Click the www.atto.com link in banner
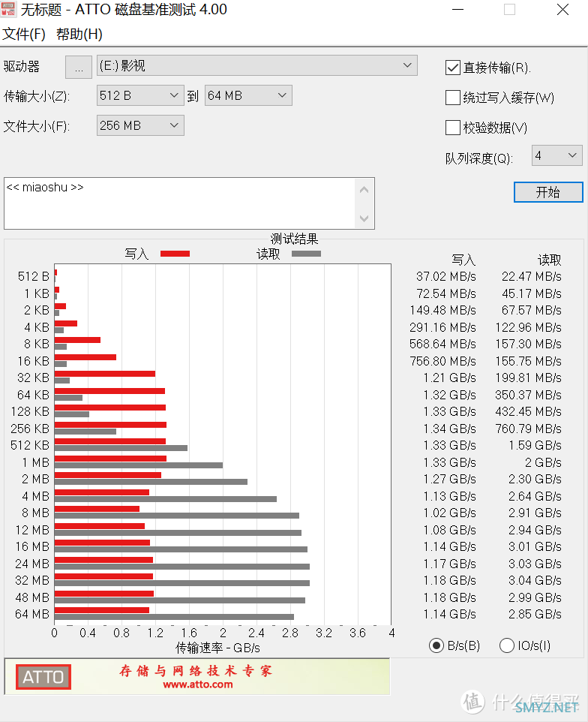Image resolution: width=588 pixels, height=722 pixels. click(x=197, y=684)
